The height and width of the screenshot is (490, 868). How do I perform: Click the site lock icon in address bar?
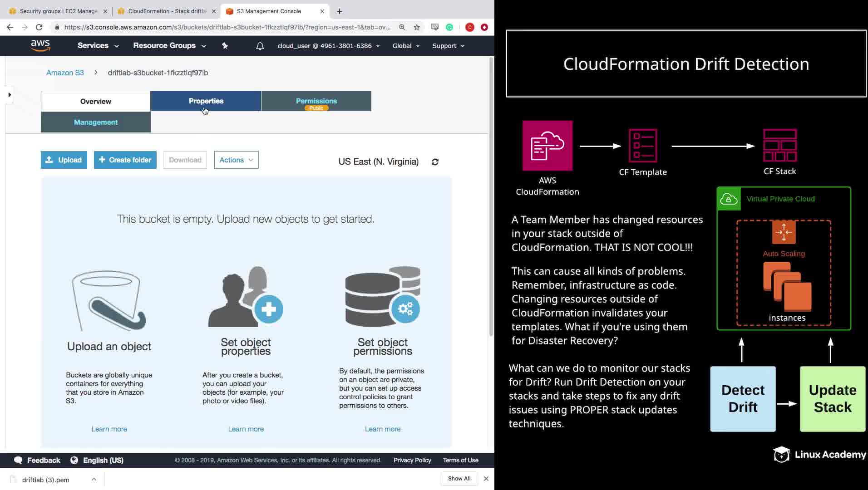pyautogui.click(x=57, y=27)
